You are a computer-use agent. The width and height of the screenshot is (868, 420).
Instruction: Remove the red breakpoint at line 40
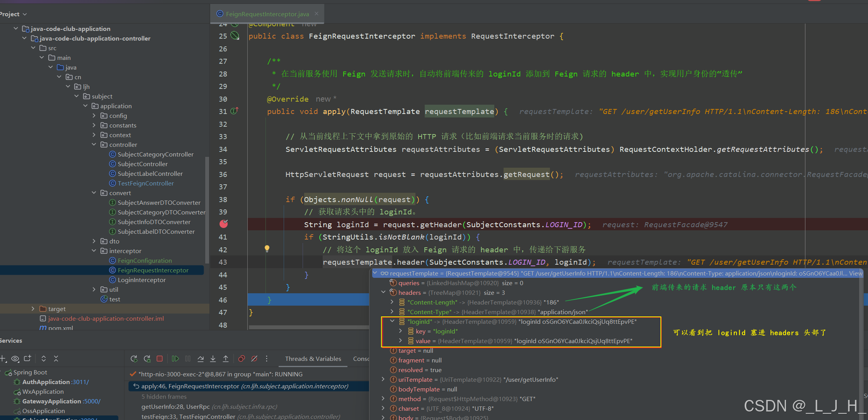(223, 224)
